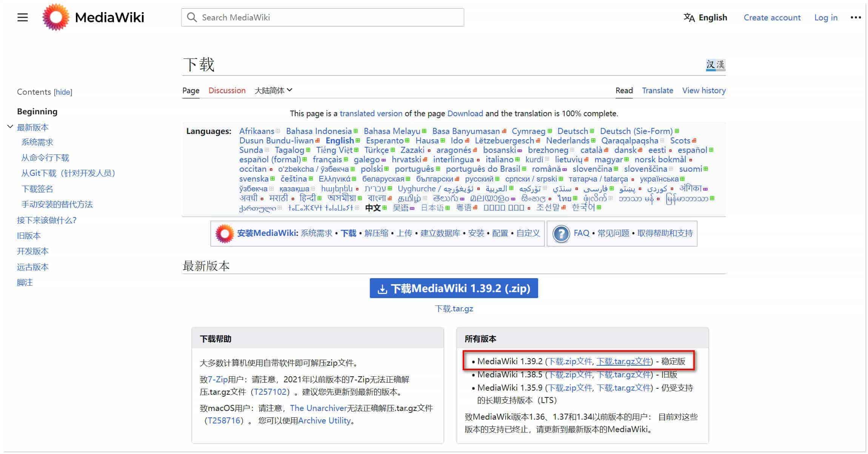Open the Translate tab
The height and width of the screenshot is (454, 868).
click(x=657, y=91)
